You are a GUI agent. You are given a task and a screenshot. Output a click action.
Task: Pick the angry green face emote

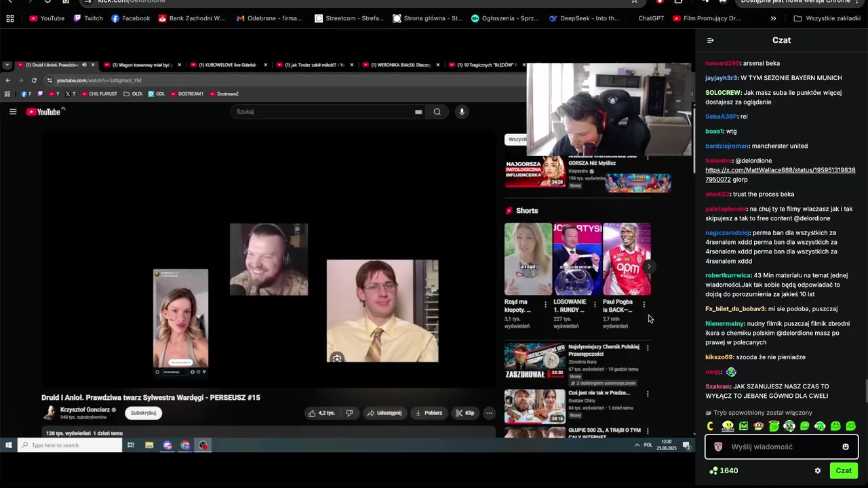[744, 426]
